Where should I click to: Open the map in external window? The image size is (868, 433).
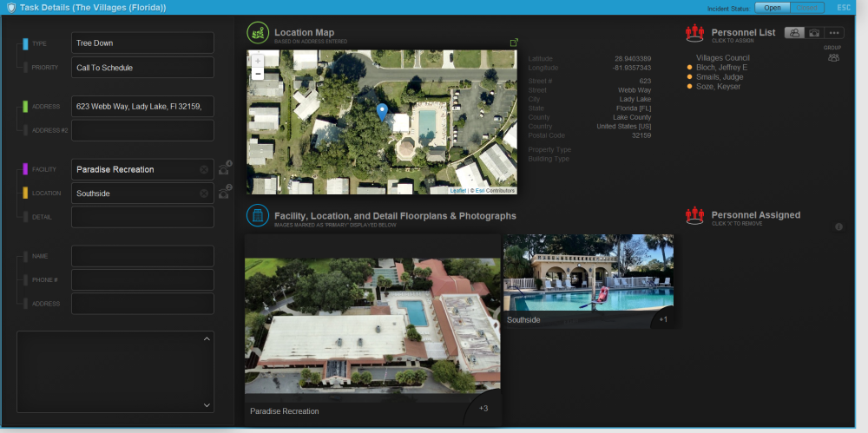(x=514, y=43)
